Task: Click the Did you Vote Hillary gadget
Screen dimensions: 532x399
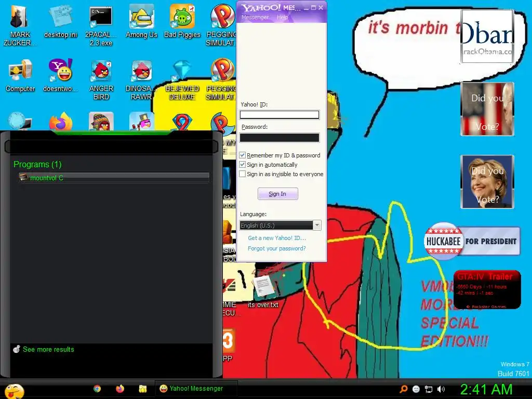Action: coord(487,182)
